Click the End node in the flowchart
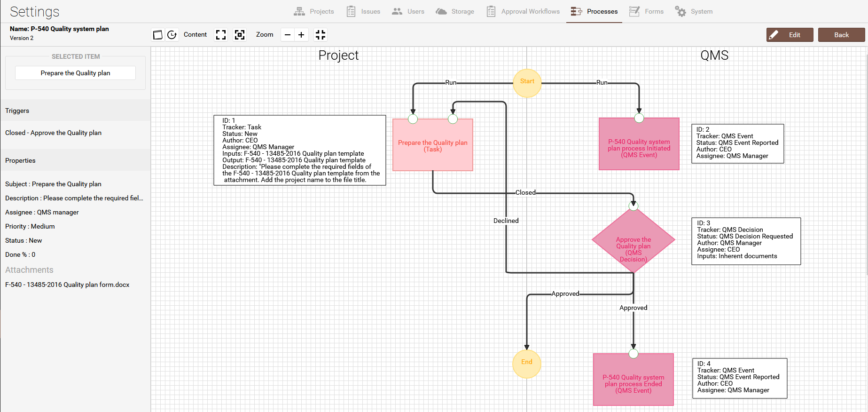 tap(526, 364)
